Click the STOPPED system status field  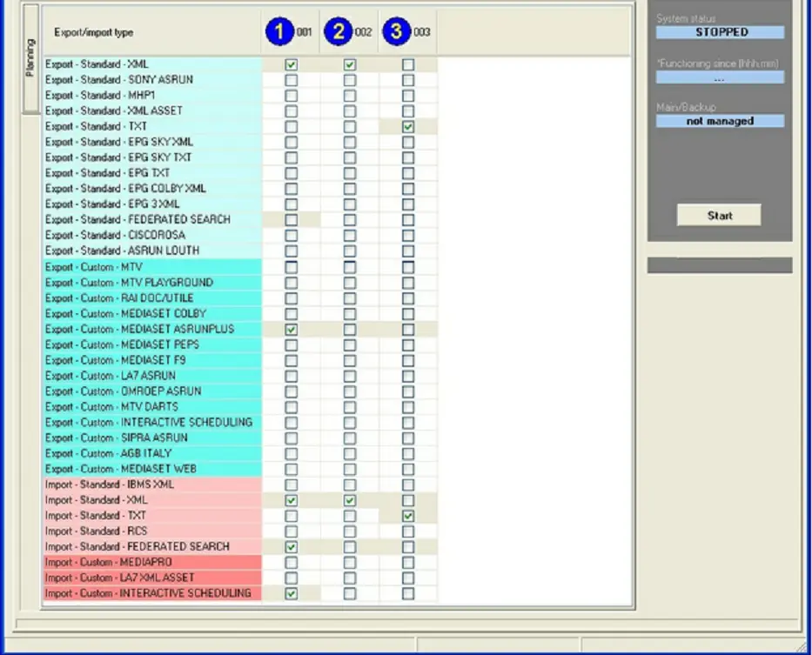coord(721,32)
